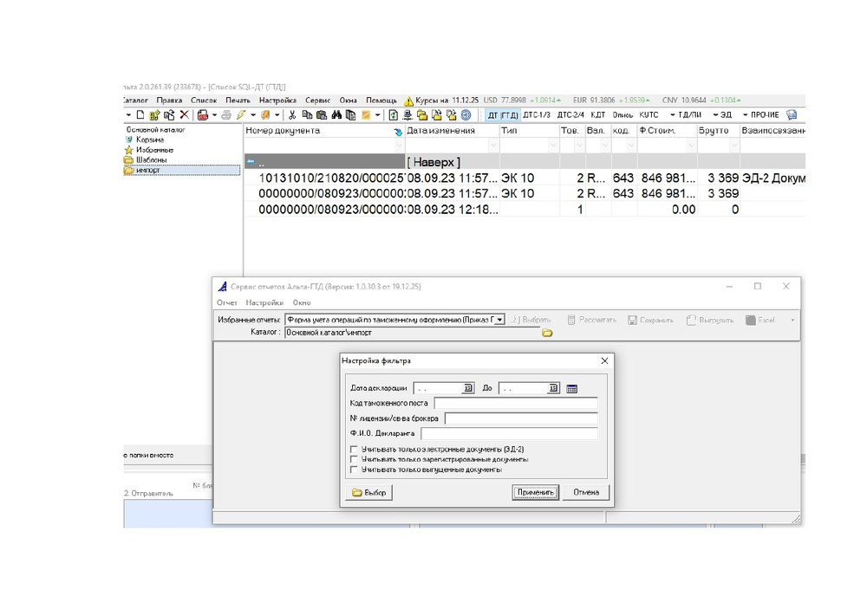Viewport: 867px width, 616px height.
Task: Open the ТД/ПИ dropdown in toolbar
Action: 686,115
